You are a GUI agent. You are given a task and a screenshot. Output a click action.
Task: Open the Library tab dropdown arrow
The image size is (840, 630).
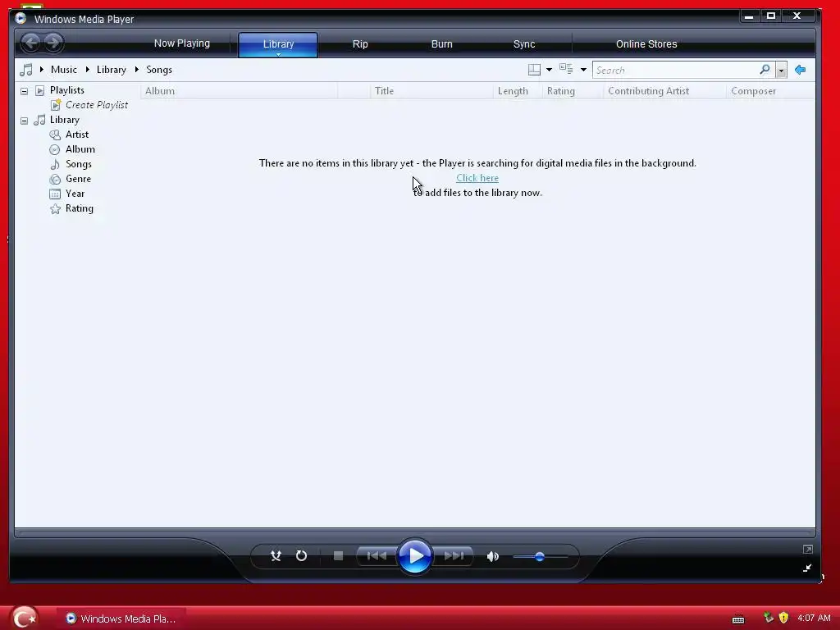279,55
